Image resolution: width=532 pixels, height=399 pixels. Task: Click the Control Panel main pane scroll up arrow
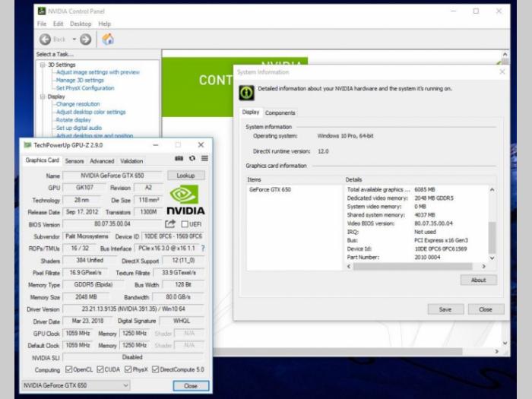(x=505, y=54)
